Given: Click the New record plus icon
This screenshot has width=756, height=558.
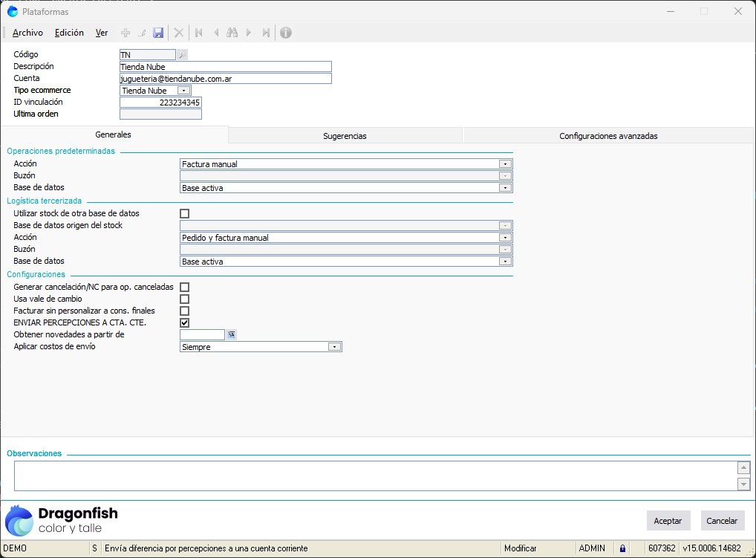Looking at the screenshot, I should tap(126, 33).
